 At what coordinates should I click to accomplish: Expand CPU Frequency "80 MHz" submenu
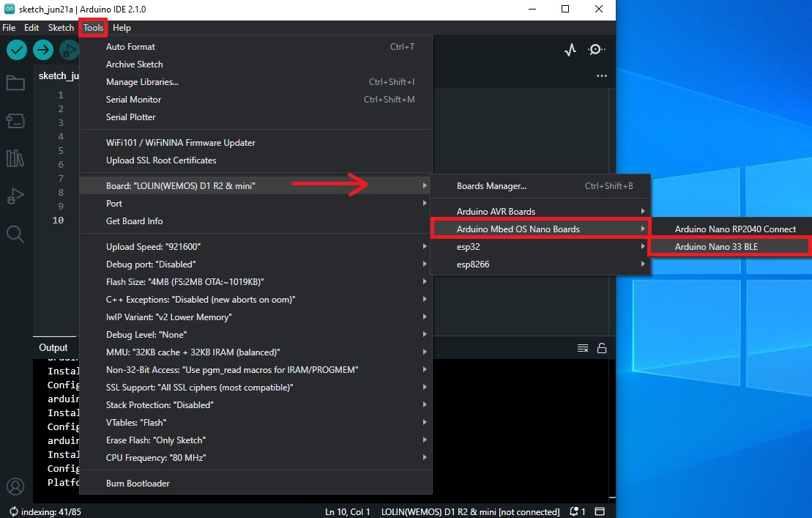(x=256, y=458)
